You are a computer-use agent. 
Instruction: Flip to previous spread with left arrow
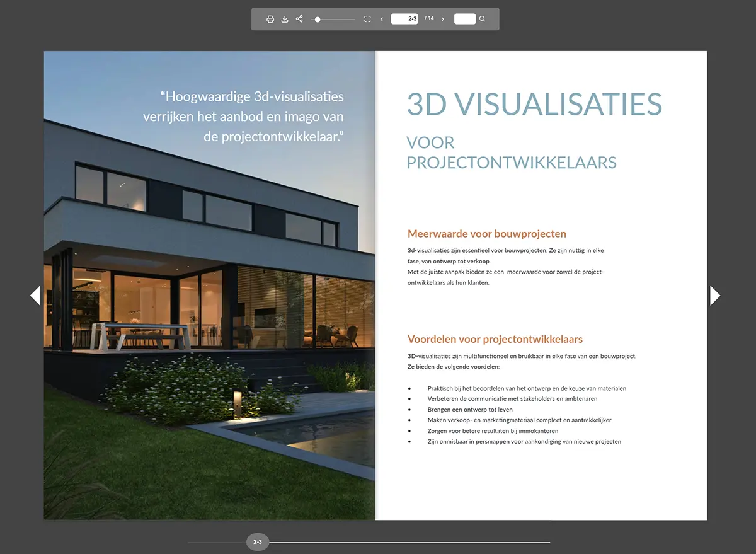pos(35,295)
